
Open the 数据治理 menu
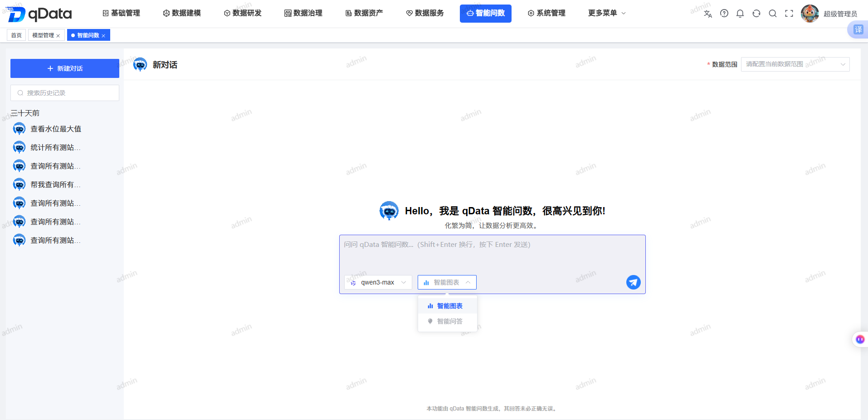303,13
